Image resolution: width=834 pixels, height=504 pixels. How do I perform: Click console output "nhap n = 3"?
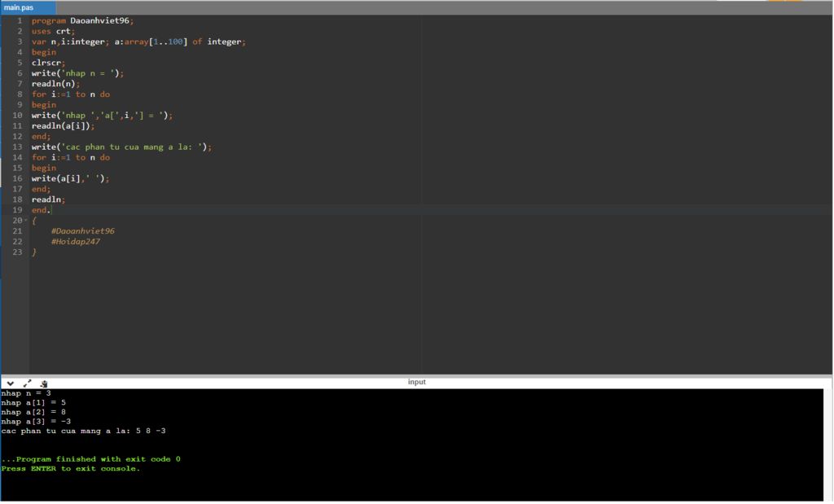[x=26, y=393]
